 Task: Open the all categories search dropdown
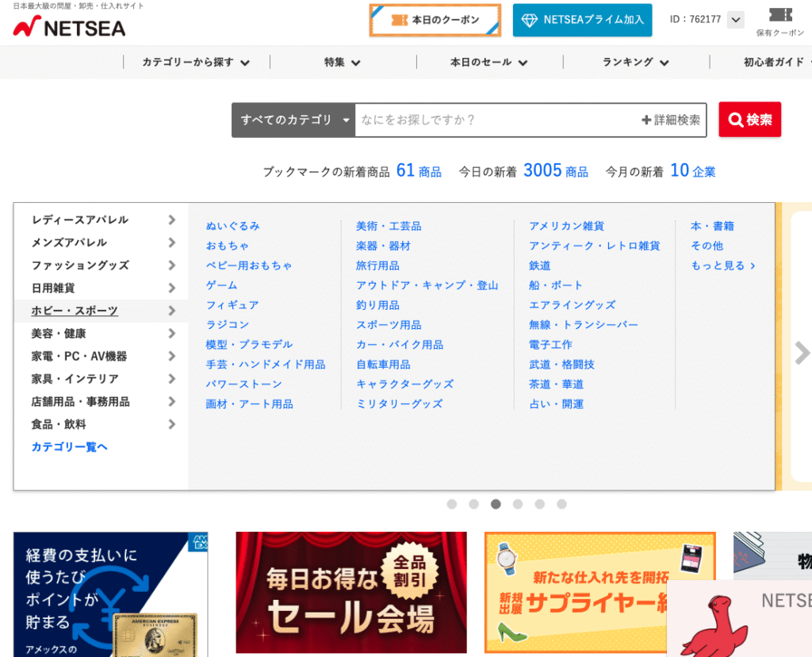(293, 120)
